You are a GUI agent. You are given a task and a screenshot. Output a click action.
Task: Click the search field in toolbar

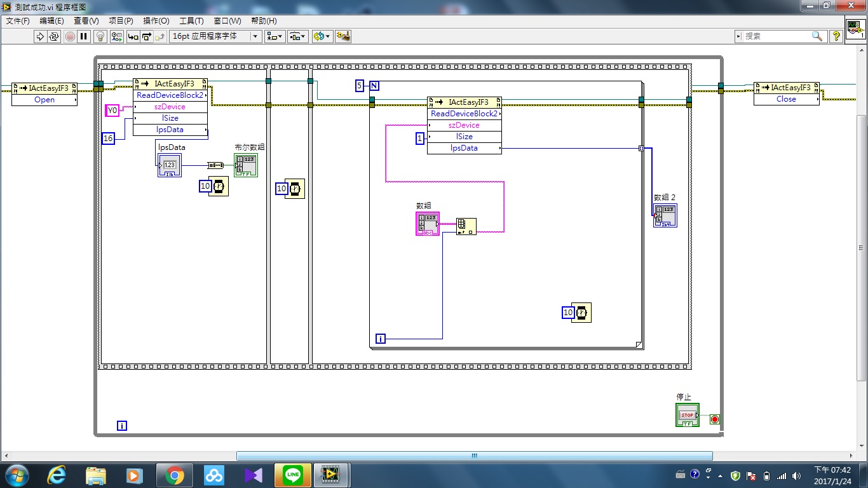pyautogui.click(x=776, y=36)
